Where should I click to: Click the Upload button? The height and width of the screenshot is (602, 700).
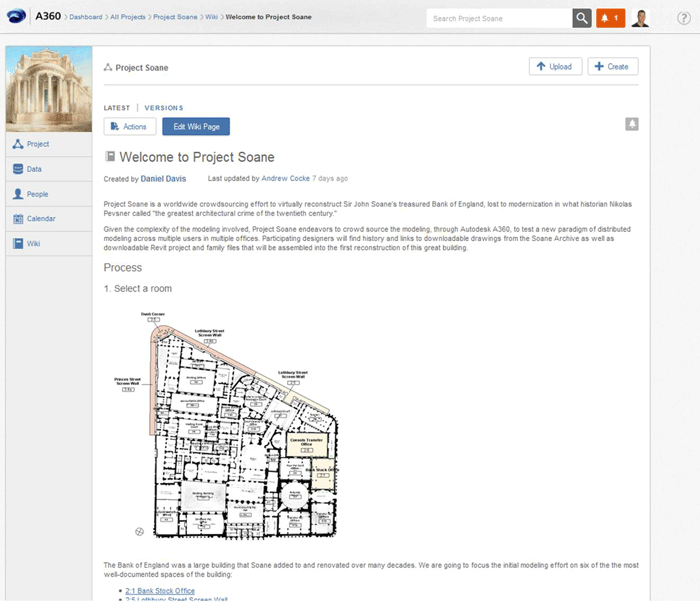tap(554, 66)
